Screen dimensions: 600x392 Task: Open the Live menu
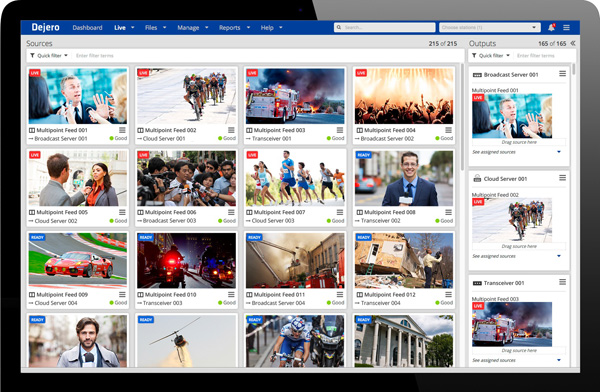pos(124,28)
